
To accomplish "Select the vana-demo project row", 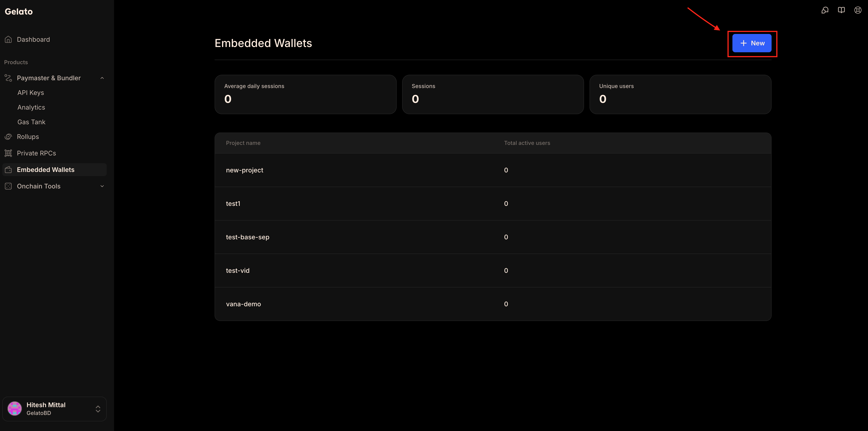I will tap(493, 304).
